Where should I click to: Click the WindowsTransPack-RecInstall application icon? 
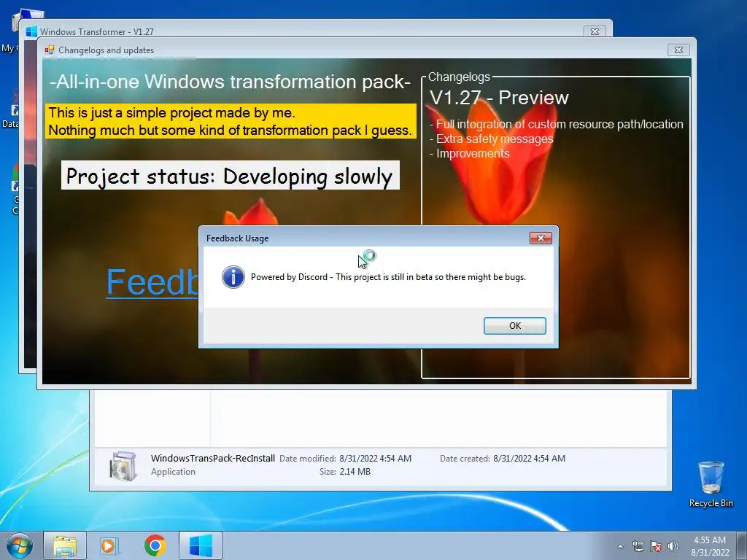point(123,465)
